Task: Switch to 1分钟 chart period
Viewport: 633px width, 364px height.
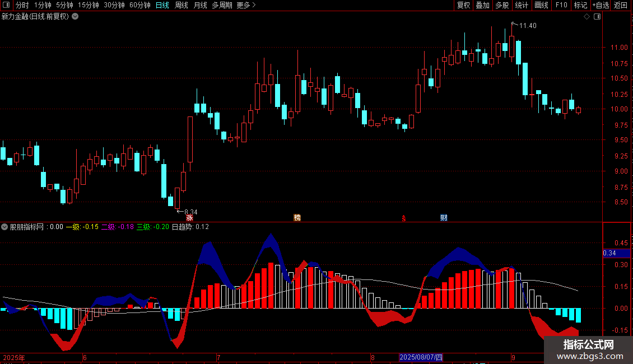Action: pyautogui.click(x=43, y=5)
